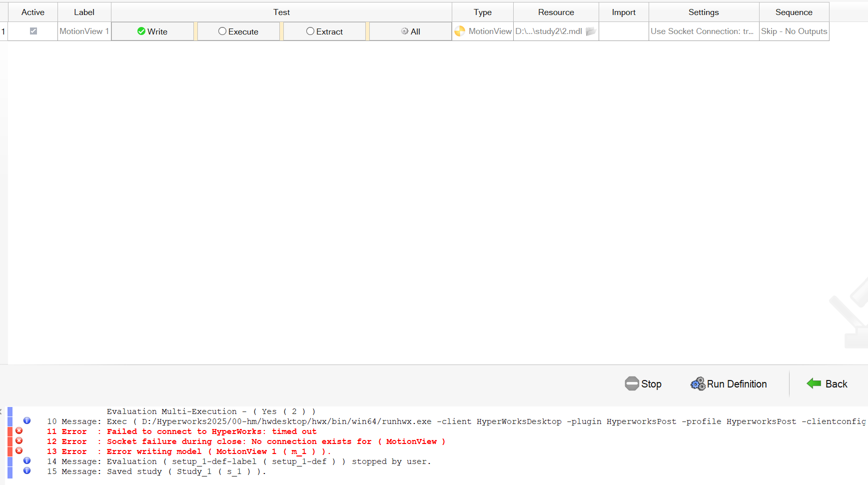Click the Import column header
The height and width of the screenshot is (485, 868).
(624, 12)
